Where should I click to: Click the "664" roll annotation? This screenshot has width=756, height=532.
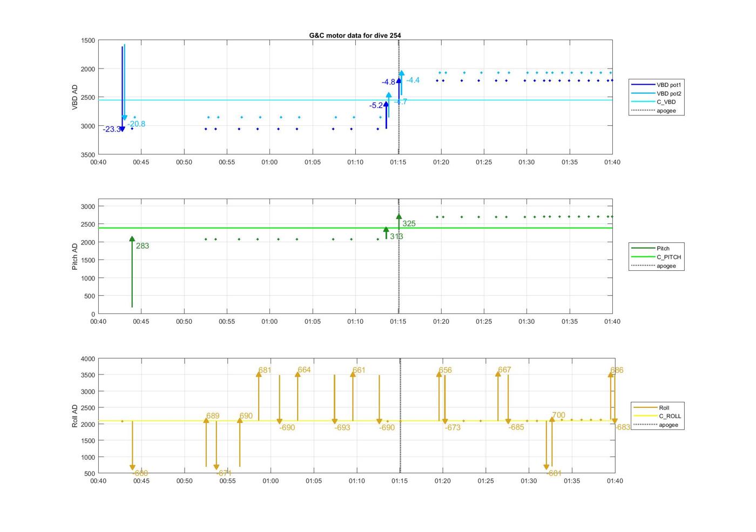304,370
